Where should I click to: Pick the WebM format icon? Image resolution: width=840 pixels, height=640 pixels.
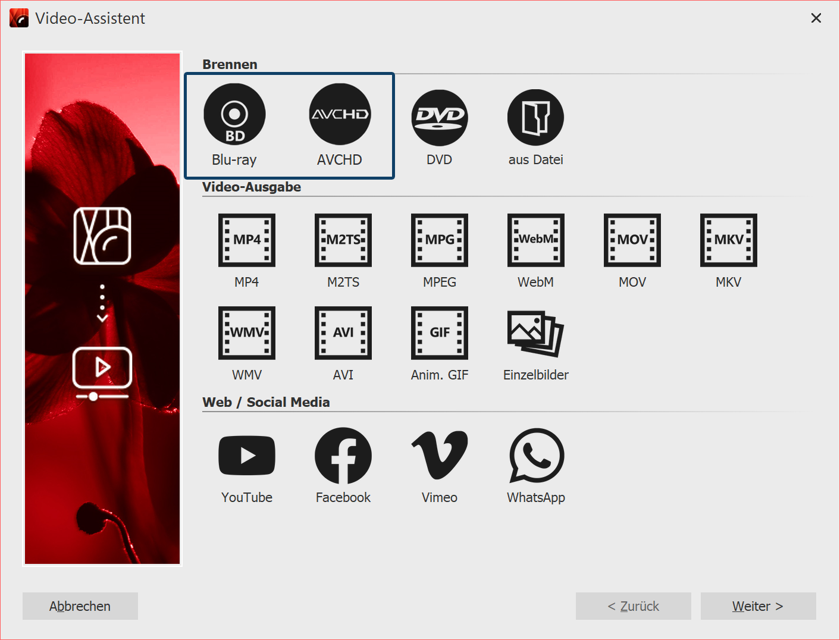pos(535,240)
